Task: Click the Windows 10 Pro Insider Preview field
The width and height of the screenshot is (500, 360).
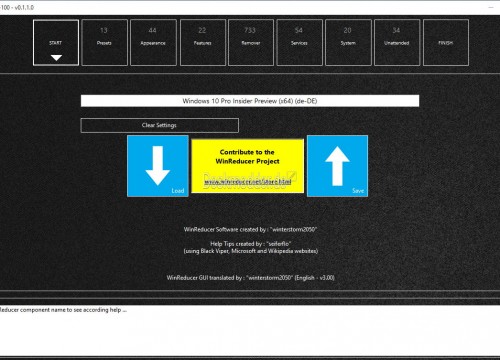Action: tap(250, 101)
